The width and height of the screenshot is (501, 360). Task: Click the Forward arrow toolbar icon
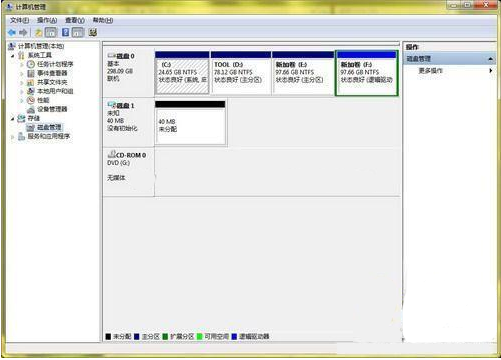23,32
